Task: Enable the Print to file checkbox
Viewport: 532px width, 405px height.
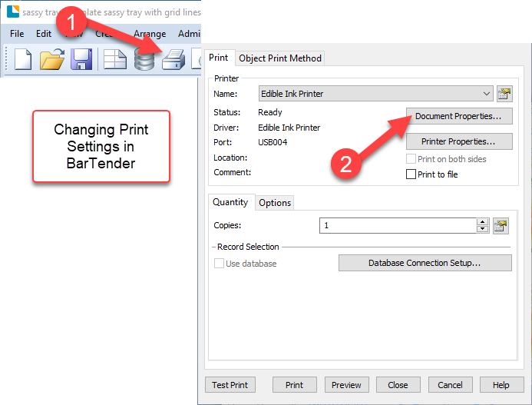Action: [411, 174]
